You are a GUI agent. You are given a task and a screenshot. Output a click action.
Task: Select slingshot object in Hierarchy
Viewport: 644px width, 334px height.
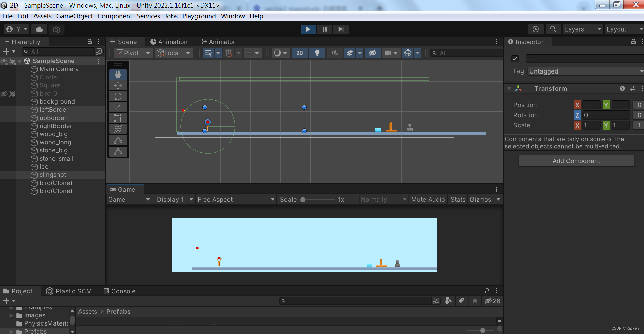[x=53, y=175]
